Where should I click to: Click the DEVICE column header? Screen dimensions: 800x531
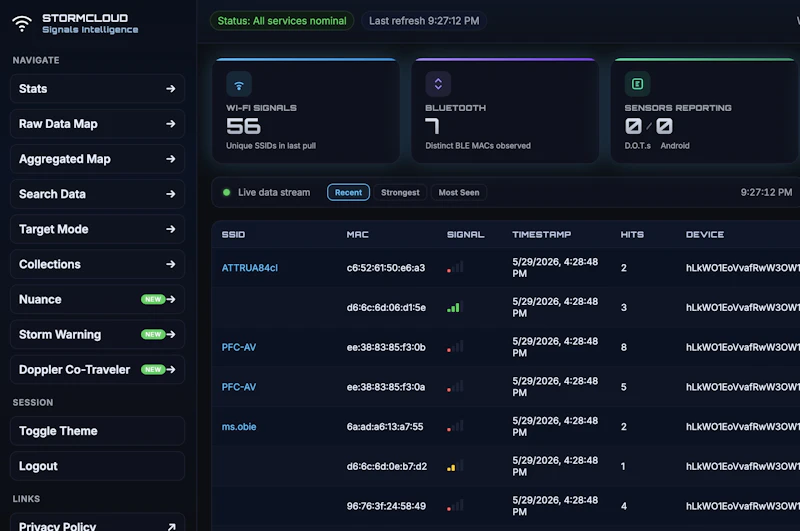[x=705, y=235]
